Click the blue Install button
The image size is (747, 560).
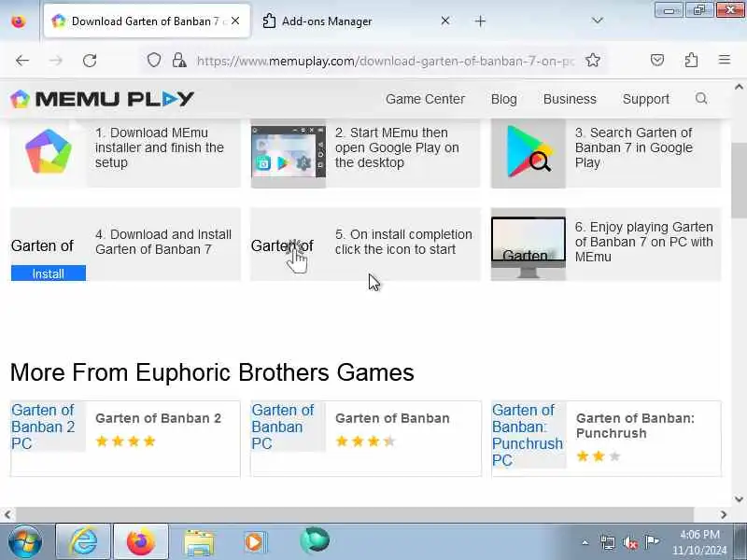coord(49,273)
